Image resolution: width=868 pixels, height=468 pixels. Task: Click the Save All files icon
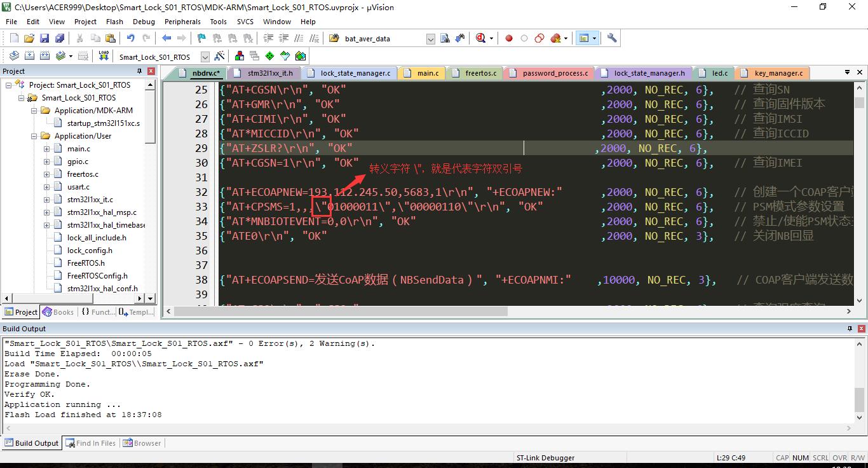tap(59, 38)
